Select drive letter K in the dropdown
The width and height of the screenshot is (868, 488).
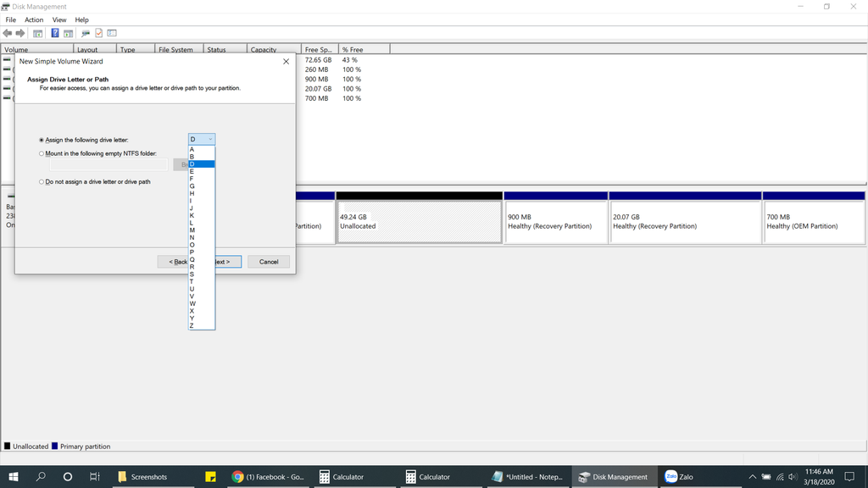(x=202, y=215)
